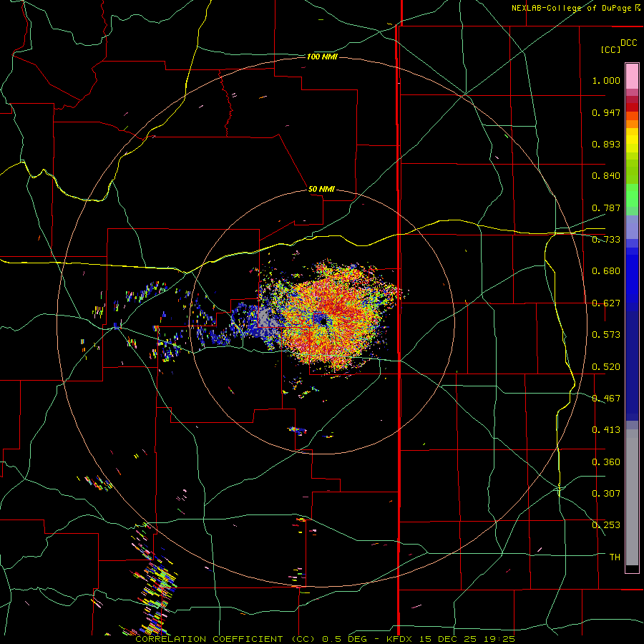The image size is (644, 644).
Task: Click the 0.947 colorbar value
Action: point(606,112)
